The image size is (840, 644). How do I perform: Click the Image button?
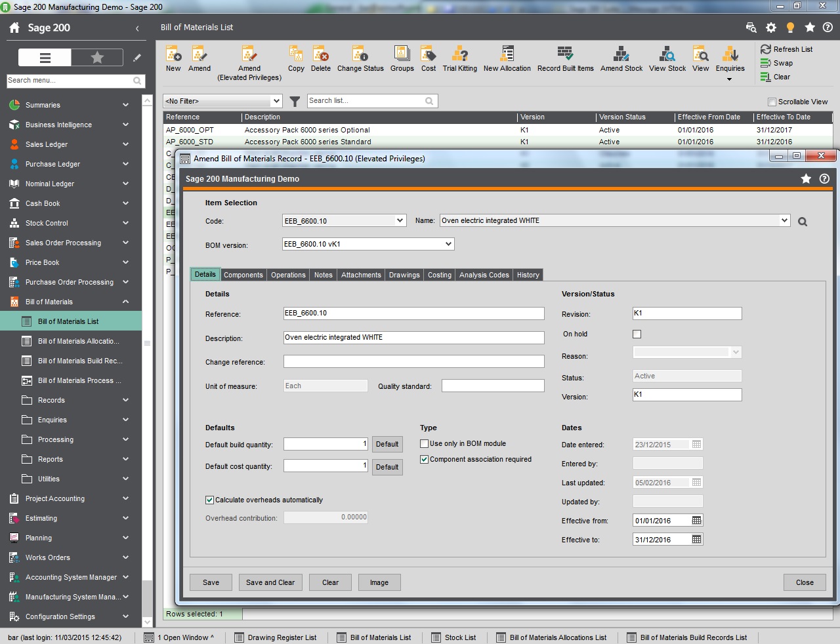pyautogui.click(x=379, y=582)
